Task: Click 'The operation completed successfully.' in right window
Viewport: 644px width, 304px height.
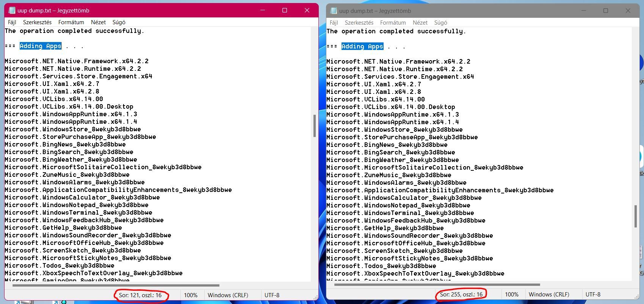Action: [396, 31]
